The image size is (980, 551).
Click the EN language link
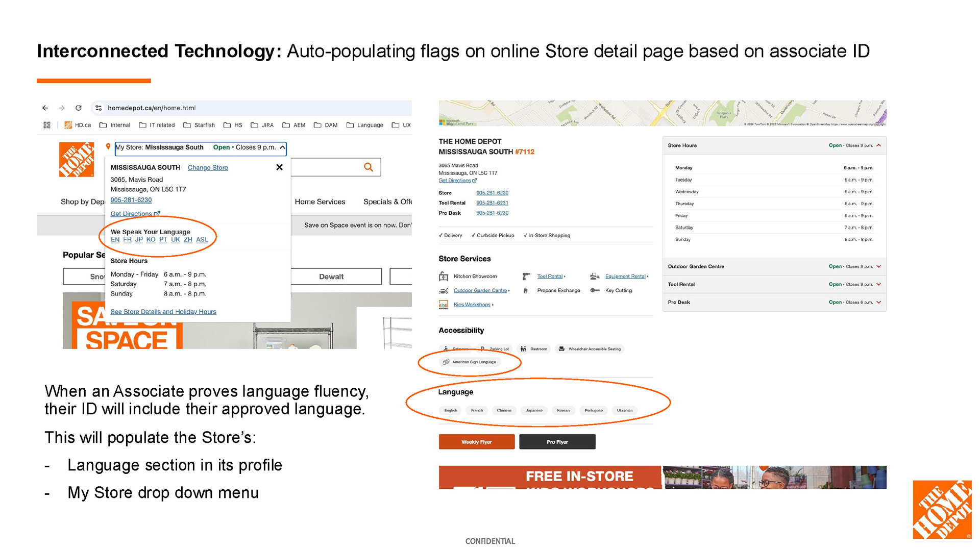pos(115,240)
